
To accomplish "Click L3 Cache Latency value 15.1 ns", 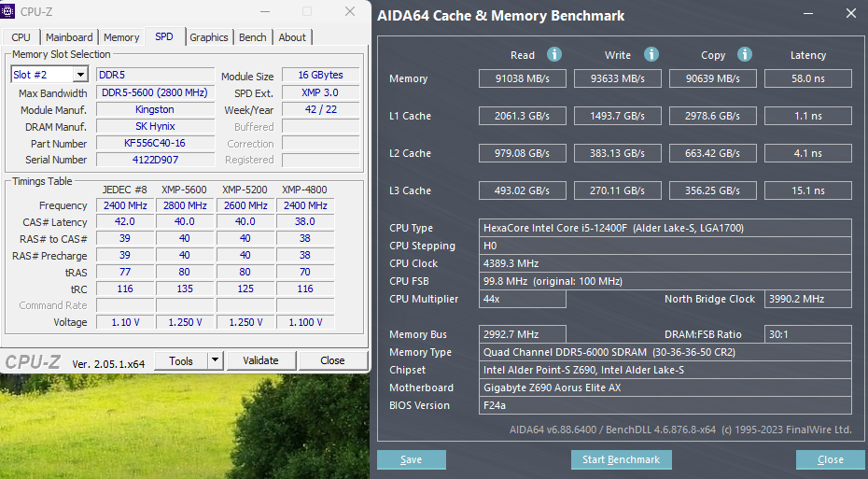I will click(808, 190).
